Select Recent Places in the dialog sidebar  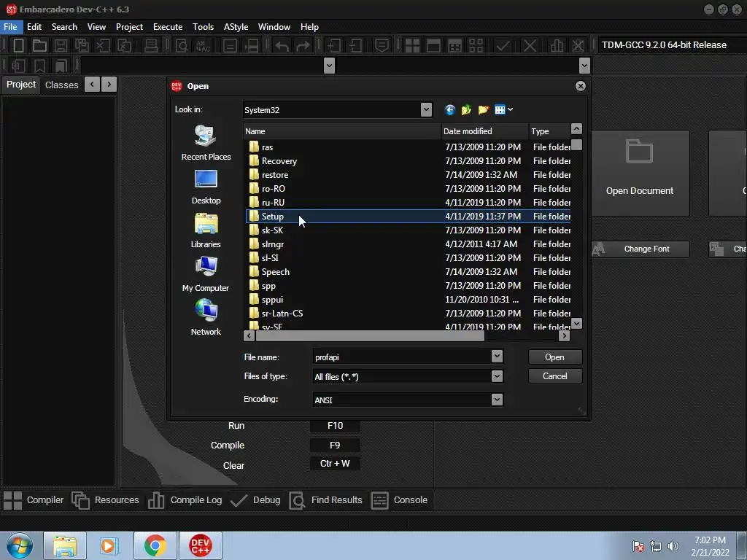click(206, 142)
